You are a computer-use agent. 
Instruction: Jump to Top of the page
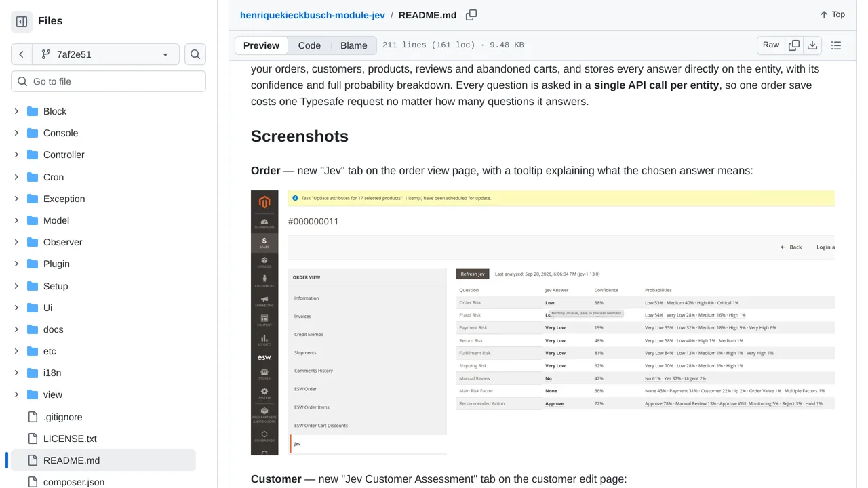[x=832, y=14]
